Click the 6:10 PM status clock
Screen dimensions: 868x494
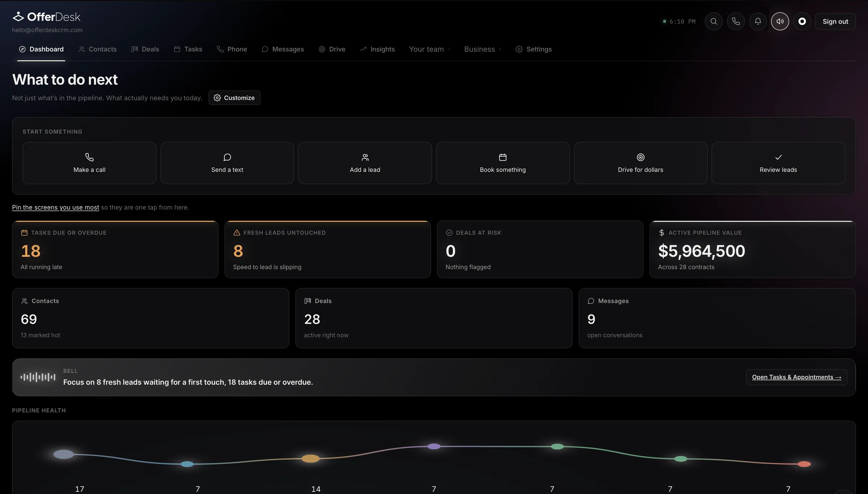click(x=679, y=22)
